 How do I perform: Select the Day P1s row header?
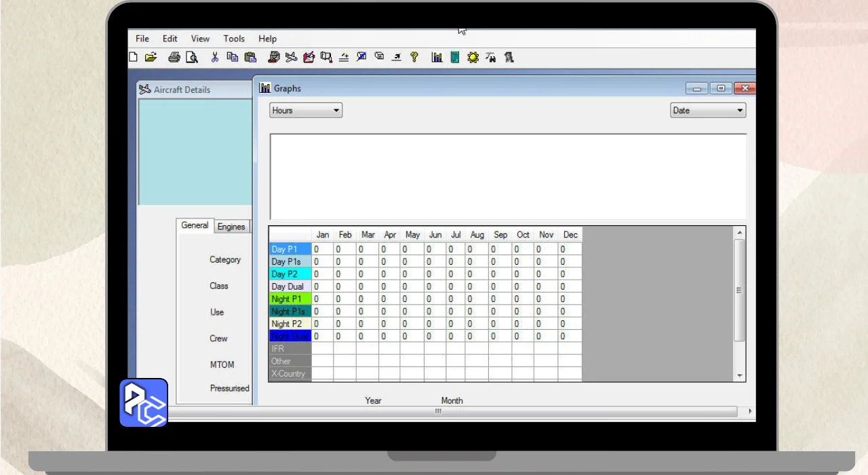pyautogui.click(x=290, y=261)
